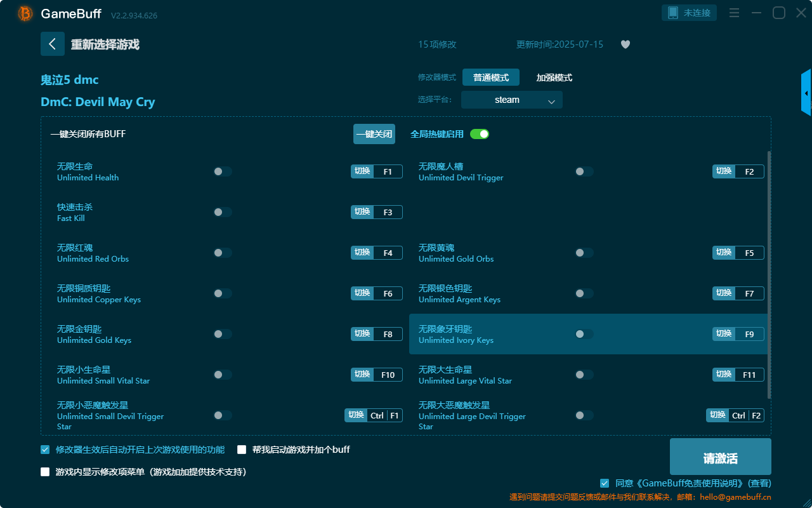
Task: Click 切换 hotkey button for Unlimited Gold Keys
Action: click(x=362, y=334)
